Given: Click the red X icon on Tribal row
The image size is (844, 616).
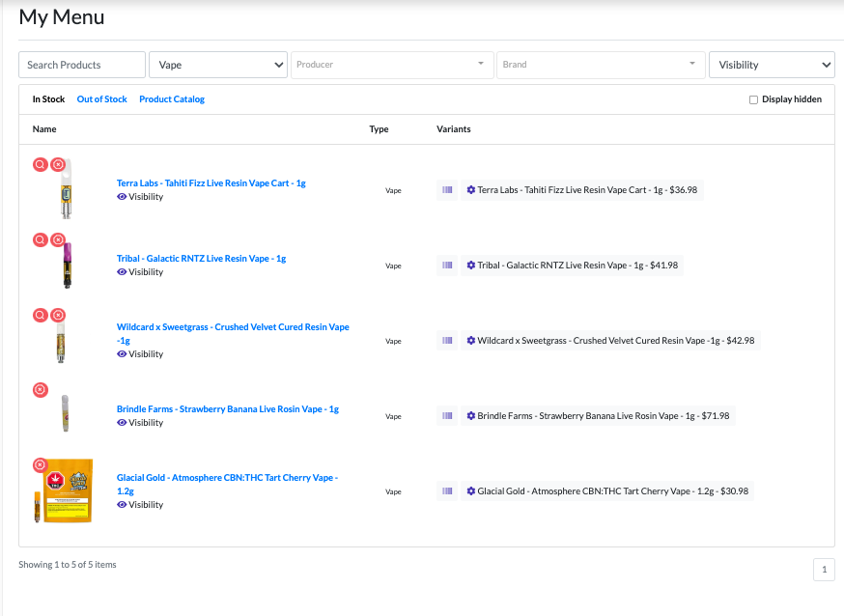Looking at the screenshot, I should pyautogui.click(x=58, y=239).
